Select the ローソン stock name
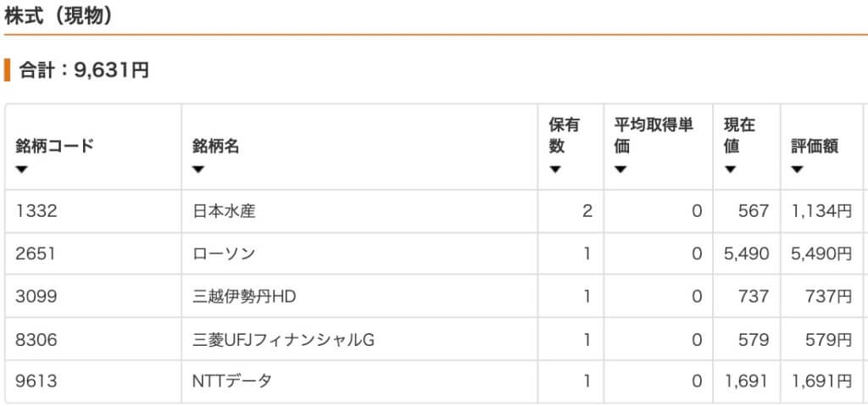This screenshot has height=406, width=868. pyautogui.click(x=224, y=253)
